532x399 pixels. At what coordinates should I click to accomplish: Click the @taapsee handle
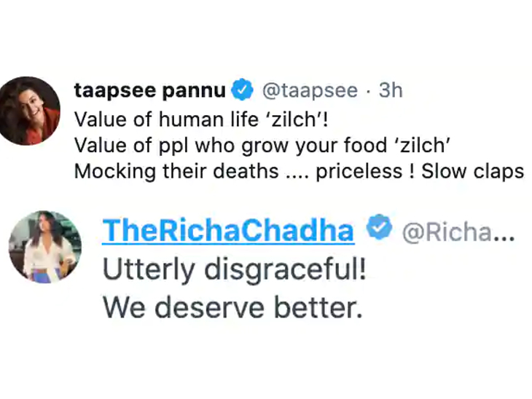tap(310, 90)
